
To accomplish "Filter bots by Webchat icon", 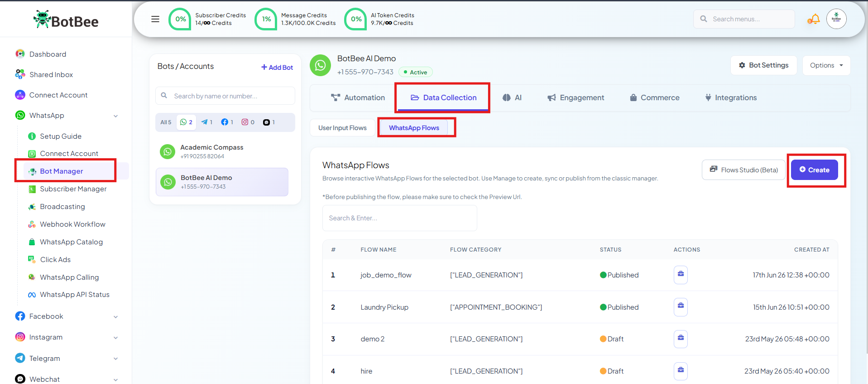I will [x=269, y=122].
